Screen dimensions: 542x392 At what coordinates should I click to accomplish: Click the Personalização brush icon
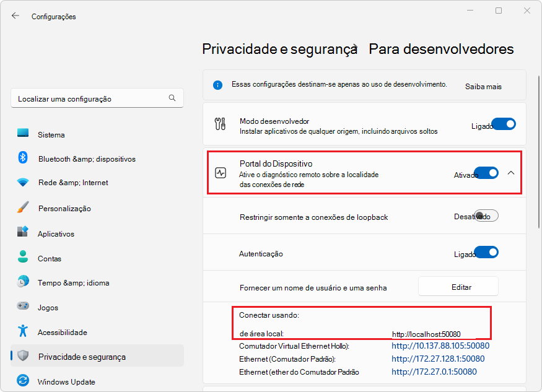tap(24, 208)
